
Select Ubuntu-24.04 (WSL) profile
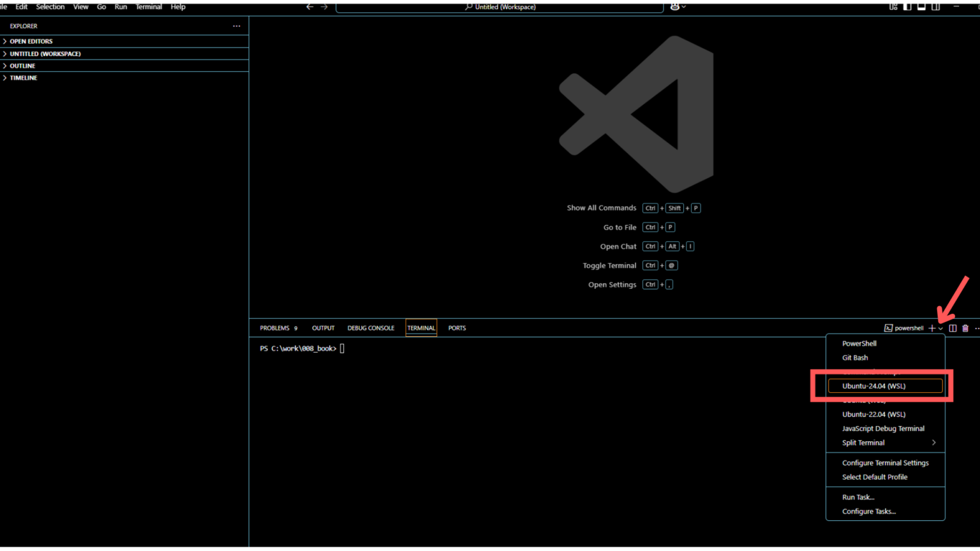point(886,386)
